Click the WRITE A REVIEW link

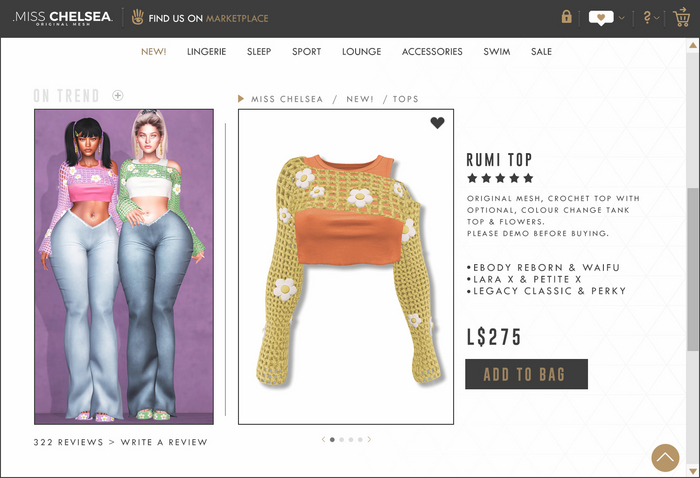164,442
